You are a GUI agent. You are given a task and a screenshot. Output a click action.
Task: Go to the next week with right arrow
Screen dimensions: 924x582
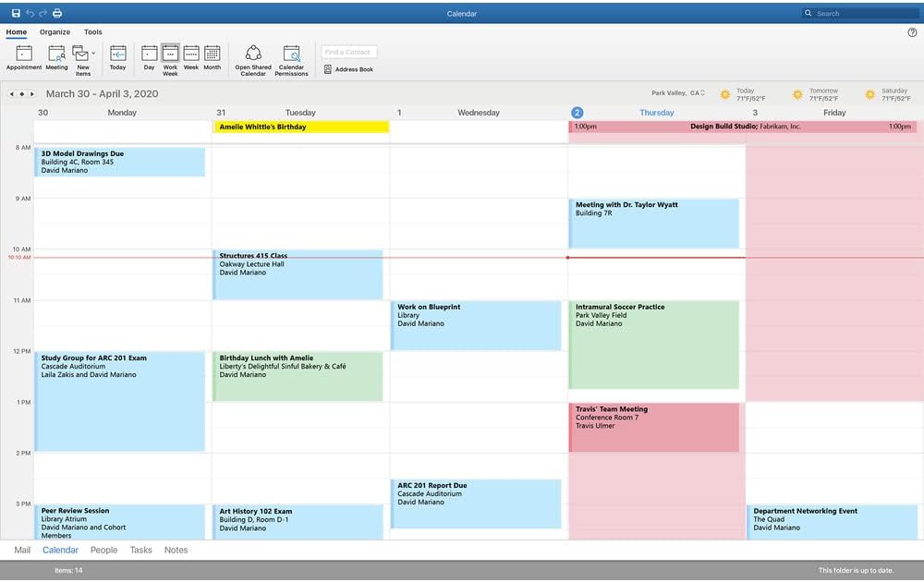[32, 94]
